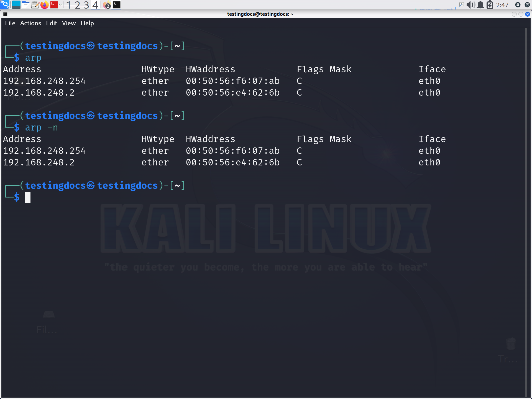
Task: Open the Actions menu
Action: click(x=30, y=23)
